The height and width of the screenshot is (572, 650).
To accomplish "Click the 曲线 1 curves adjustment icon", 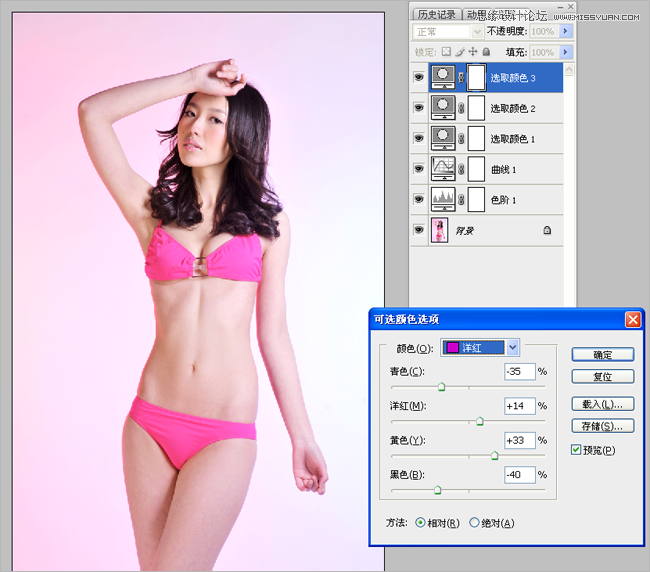I will point(443,169).
